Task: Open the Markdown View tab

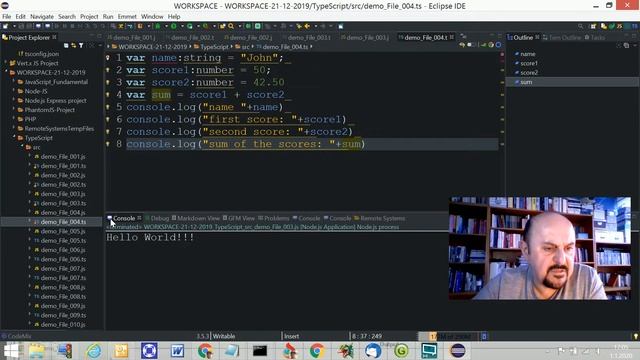Action: click(196, 218)
